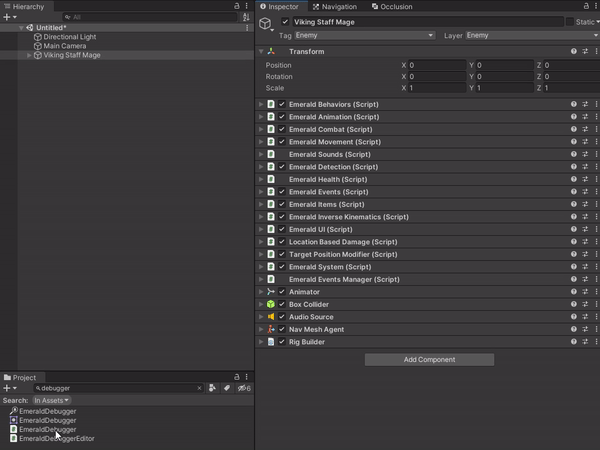The height and width of the screenshot is (450, 600).
Task: Toggle the Viking Staff Mage active checkbox
Action: (285, 22)
